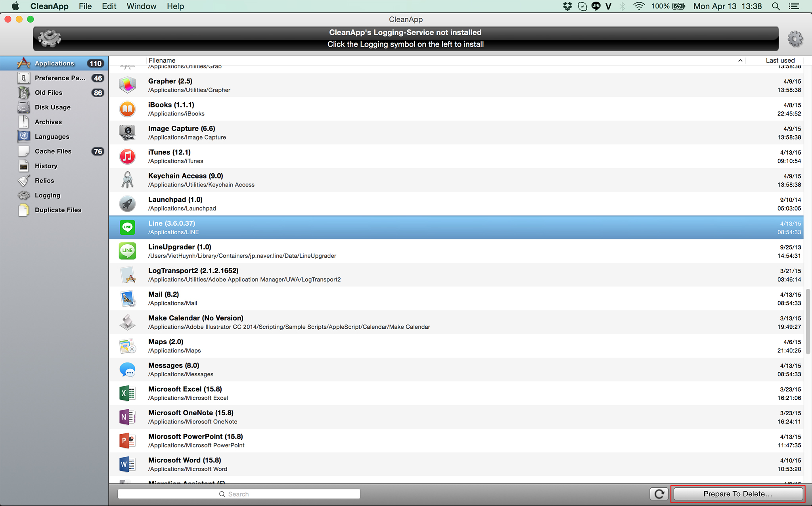Open the Edit menu

(x=109, y=6)
